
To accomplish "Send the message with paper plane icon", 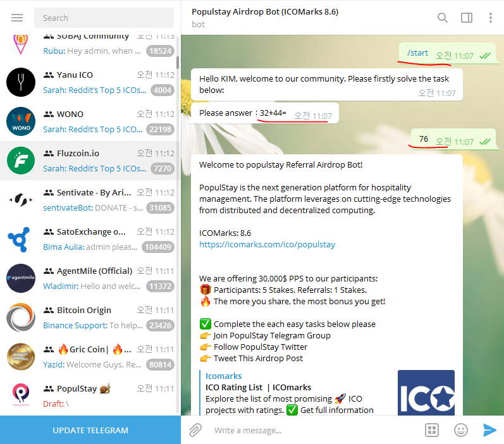I will 489,430.
